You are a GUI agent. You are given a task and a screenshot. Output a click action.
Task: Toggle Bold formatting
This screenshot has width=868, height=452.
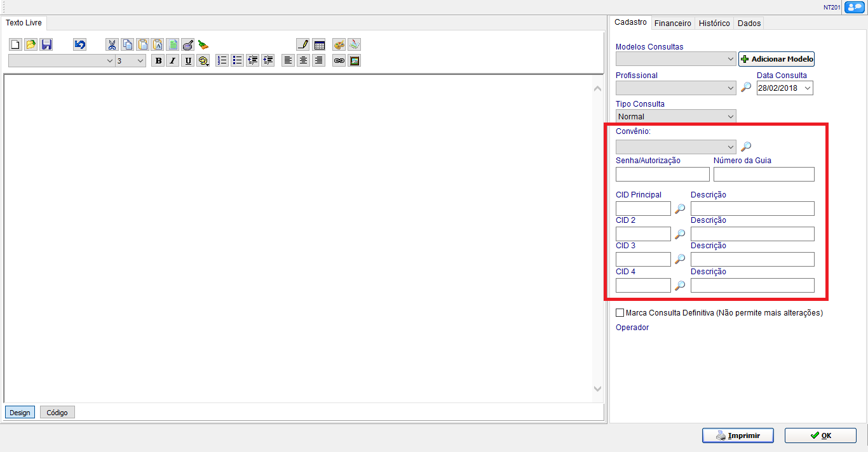point(158,61)
